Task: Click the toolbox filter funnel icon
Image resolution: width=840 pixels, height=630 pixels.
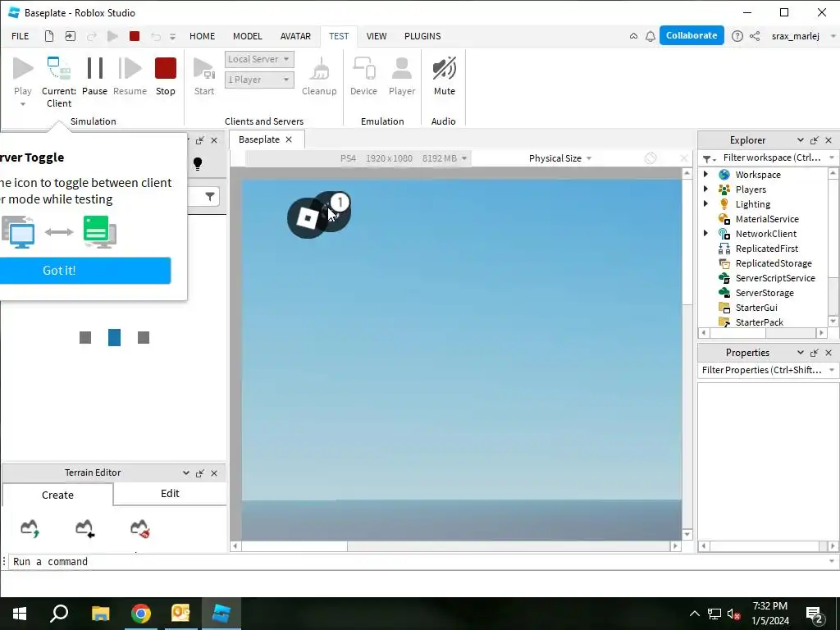Action: click(210, 197)
